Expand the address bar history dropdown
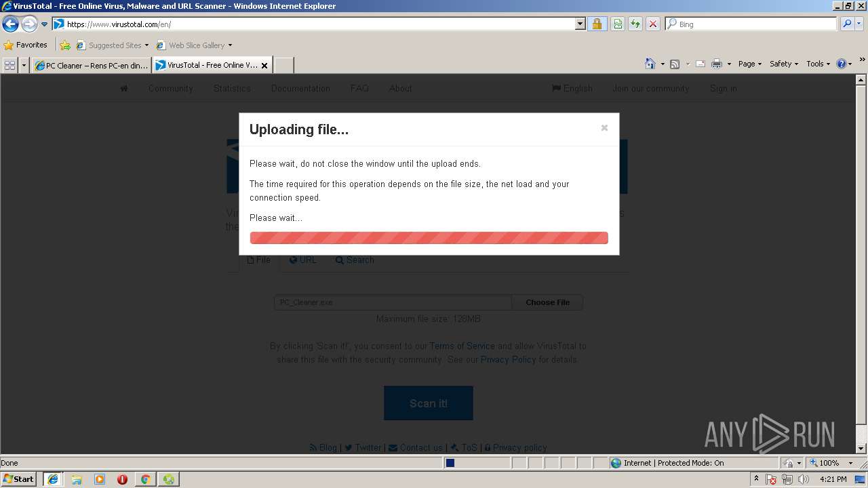This screenshot has width=868, height=488. 580,24
